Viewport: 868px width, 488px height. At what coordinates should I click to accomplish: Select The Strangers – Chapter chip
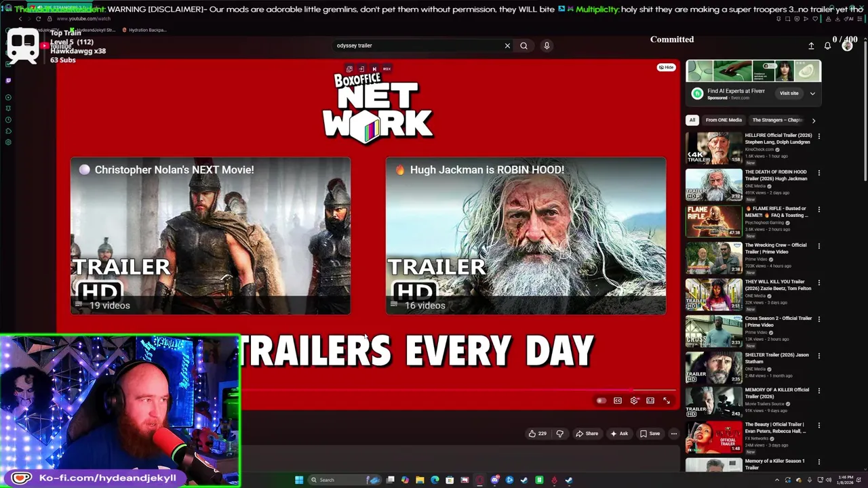point(777,120)
